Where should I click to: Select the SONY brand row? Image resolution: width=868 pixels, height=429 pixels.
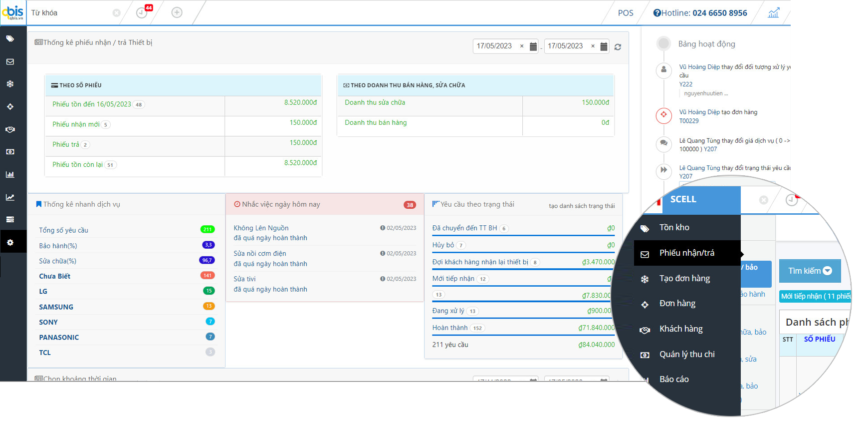(127, 322)
